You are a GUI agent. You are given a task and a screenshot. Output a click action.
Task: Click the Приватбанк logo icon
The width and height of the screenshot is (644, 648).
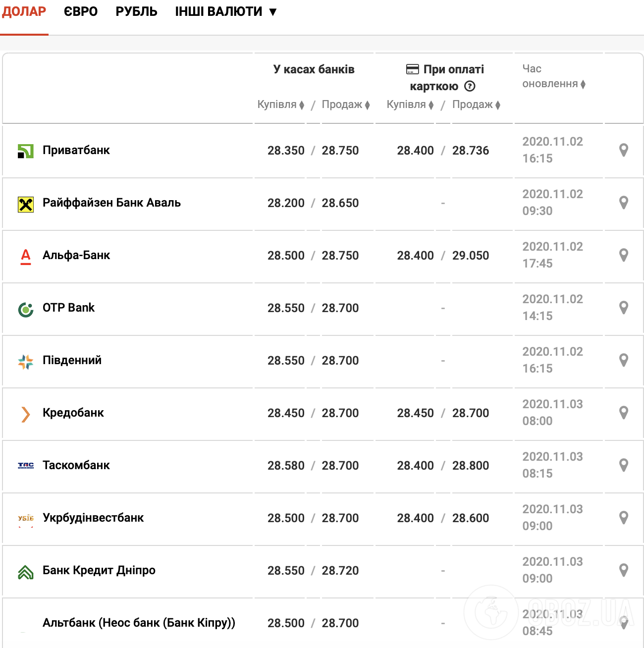click(x=26, y=151)
